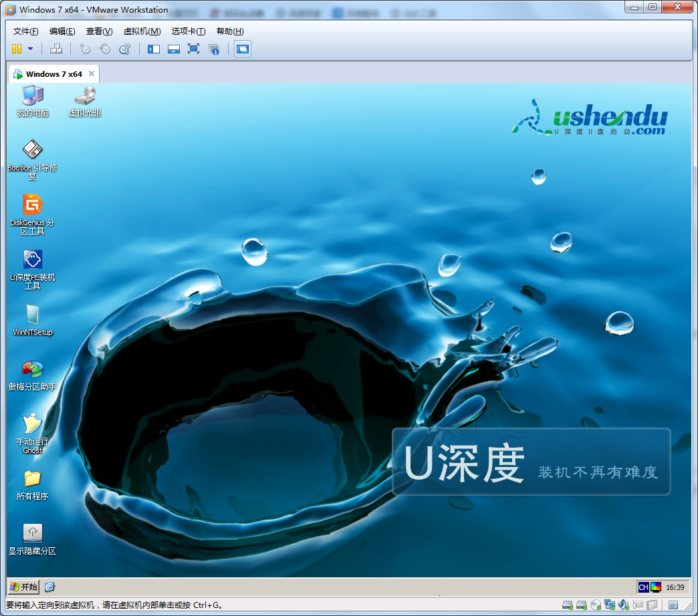Select the 手动运行 Ghost icon
The image size is (698, 616).
[33, 434]
